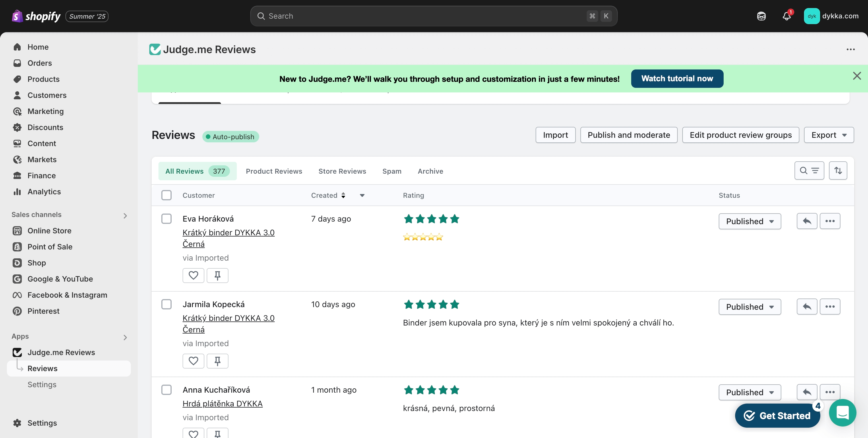Click the five green stars on Jarmila's review
Screen dimensions: 868x438
(431, 305)
